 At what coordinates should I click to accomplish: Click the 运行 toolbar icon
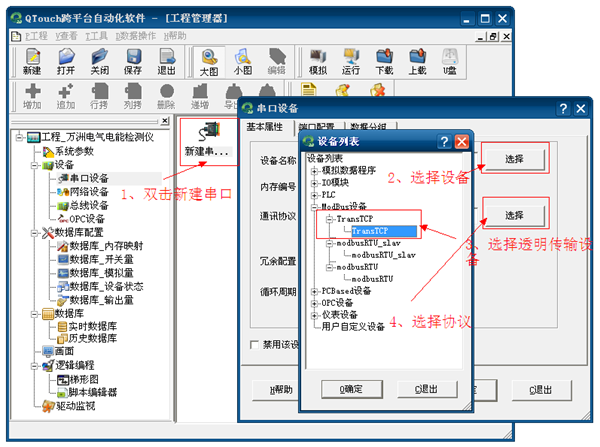(x=351, y=62)
